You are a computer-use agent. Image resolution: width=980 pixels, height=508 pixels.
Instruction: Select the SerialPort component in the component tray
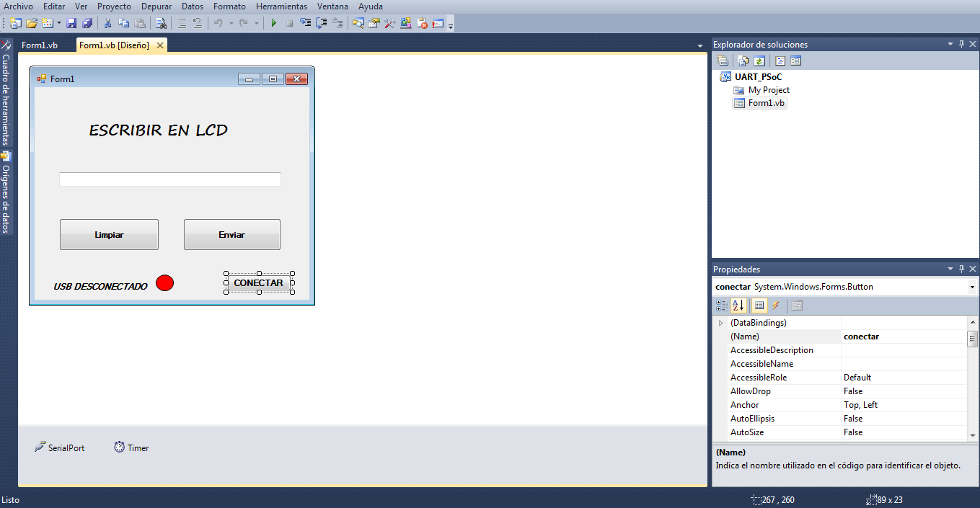61,447
